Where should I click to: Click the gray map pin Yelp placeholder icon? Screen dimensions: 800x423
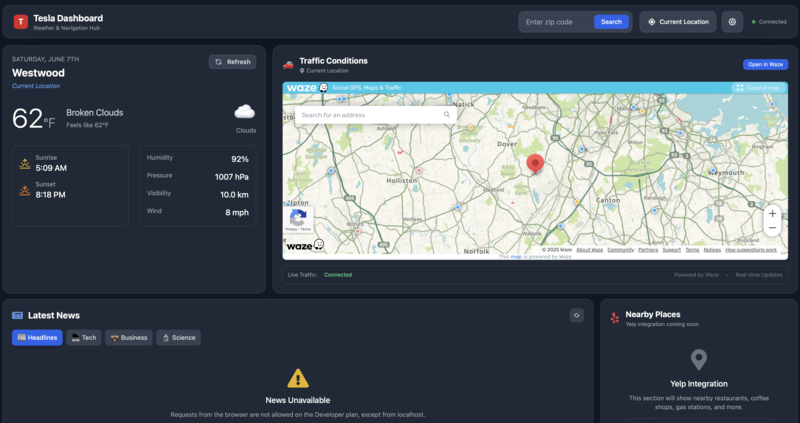pos(698,360)
